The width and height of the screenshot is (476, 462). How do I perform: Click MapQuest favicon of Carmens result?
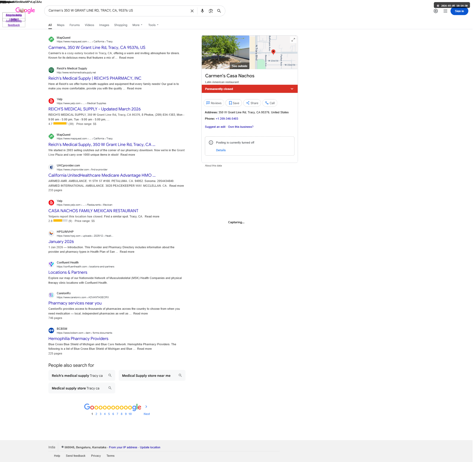(51, 39)
